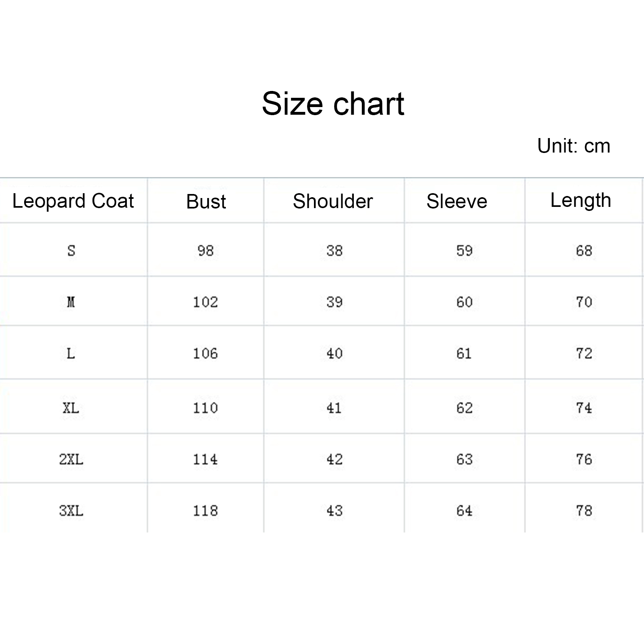Click the XL size row label
The height and width of the screenshot is (644, 644).
(71, 408)
